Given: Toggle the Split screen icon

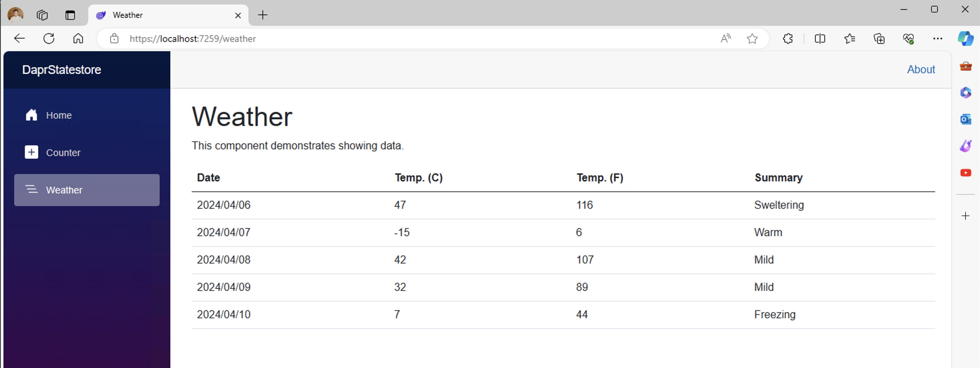Looking at the screenshot, I should [x=819, y=38].
